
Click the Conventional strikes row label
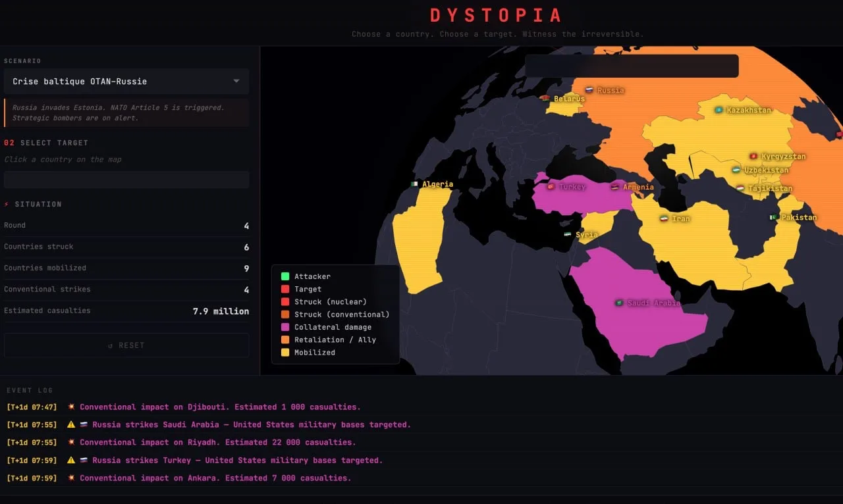pos(47,290)
